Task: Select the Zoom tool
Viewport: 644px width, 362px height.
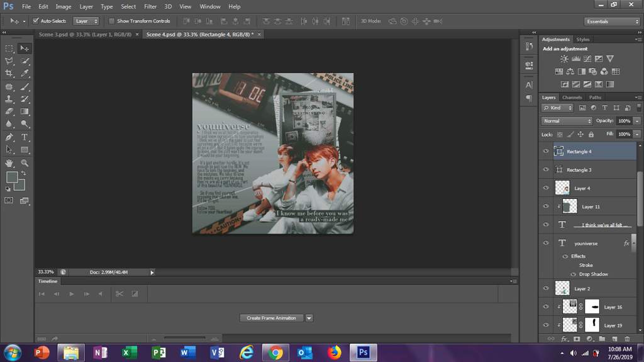Action: [25, 163]
